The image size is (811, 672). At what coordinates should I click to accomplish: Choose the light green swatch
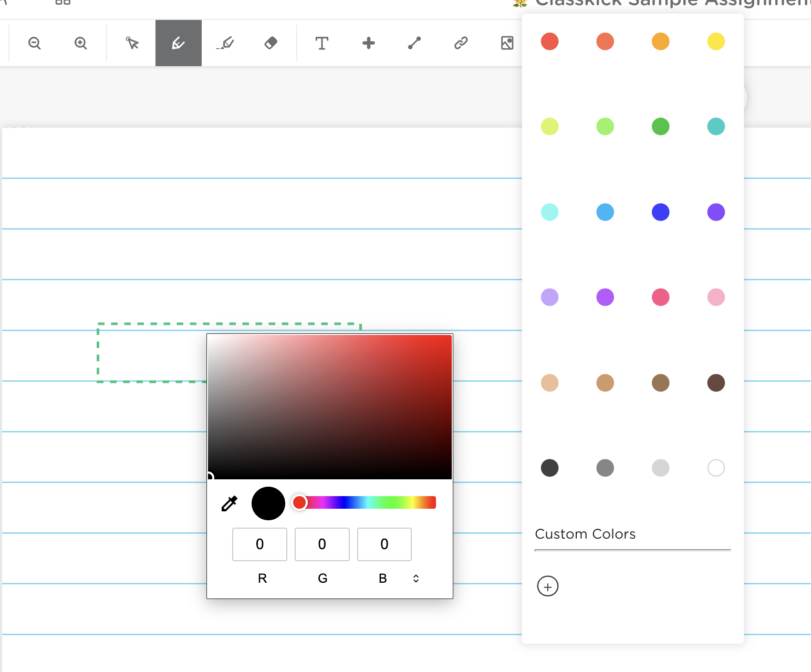coord(605,127)
